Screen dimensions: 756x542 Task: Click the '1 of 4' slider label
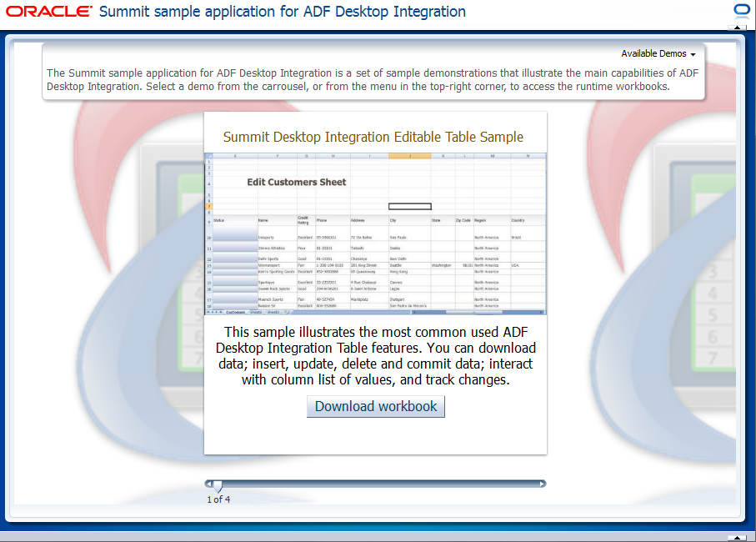[x=218, y=499]
